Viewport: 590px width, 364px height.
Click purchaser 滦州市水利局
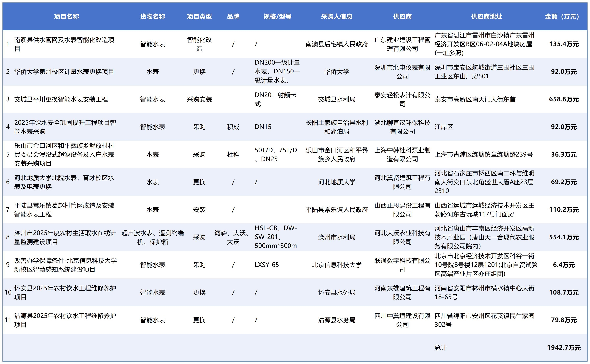point(337,237)
